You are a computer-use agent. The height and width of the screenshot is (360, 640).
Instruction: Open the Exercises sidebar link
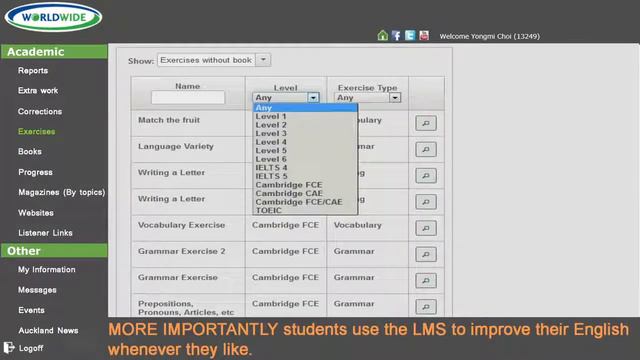(x=36, y=131)
